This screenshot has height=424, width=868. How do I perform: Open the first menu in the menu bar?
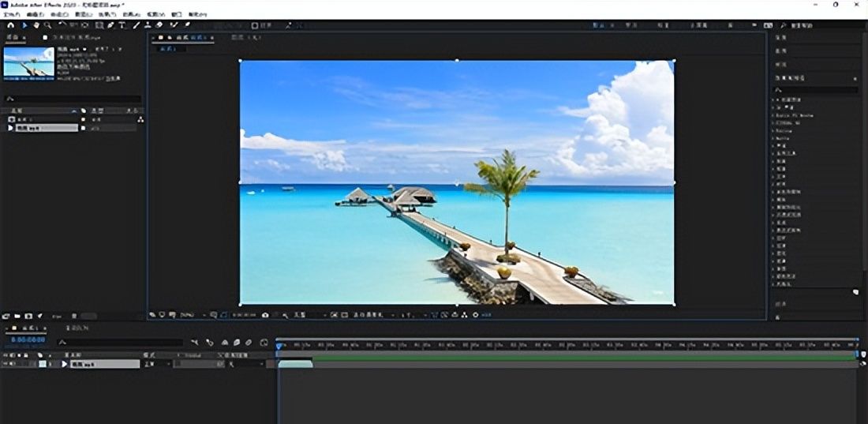tap(11, 14)
